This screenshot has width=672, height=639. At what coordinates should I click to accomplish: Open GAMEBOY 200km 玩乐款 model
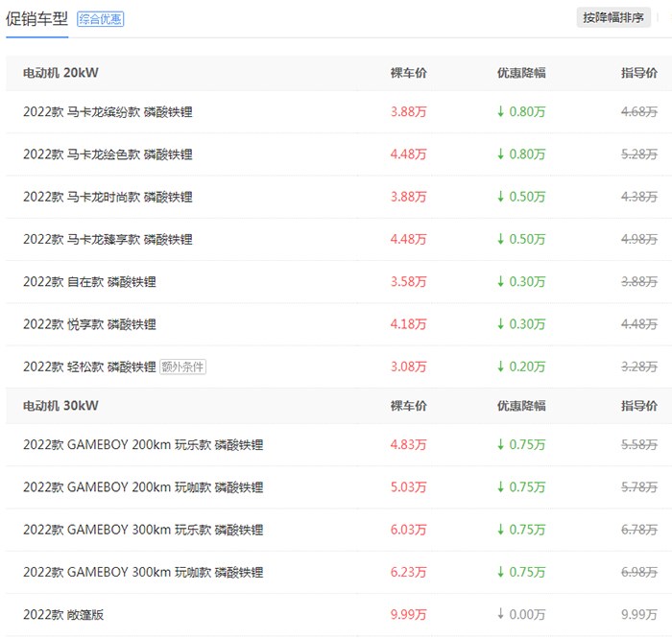(143, 445)
